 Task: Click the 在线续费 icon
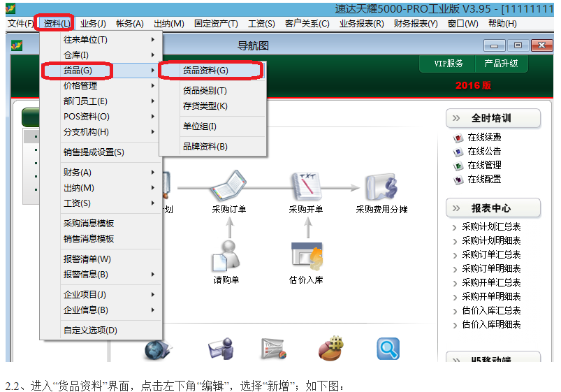[458, 138]
